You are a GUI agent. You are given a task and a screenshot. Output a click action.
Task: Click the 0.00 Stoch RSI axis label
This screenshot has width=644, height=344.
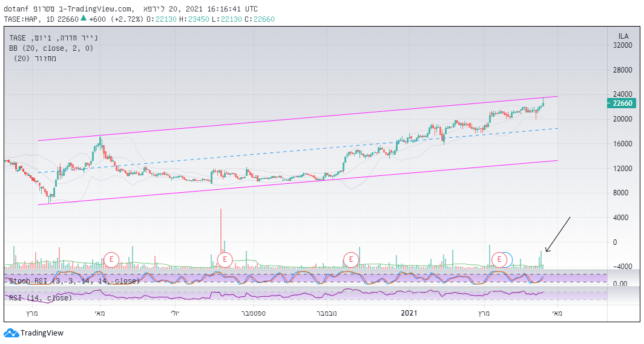pos(620,284)
